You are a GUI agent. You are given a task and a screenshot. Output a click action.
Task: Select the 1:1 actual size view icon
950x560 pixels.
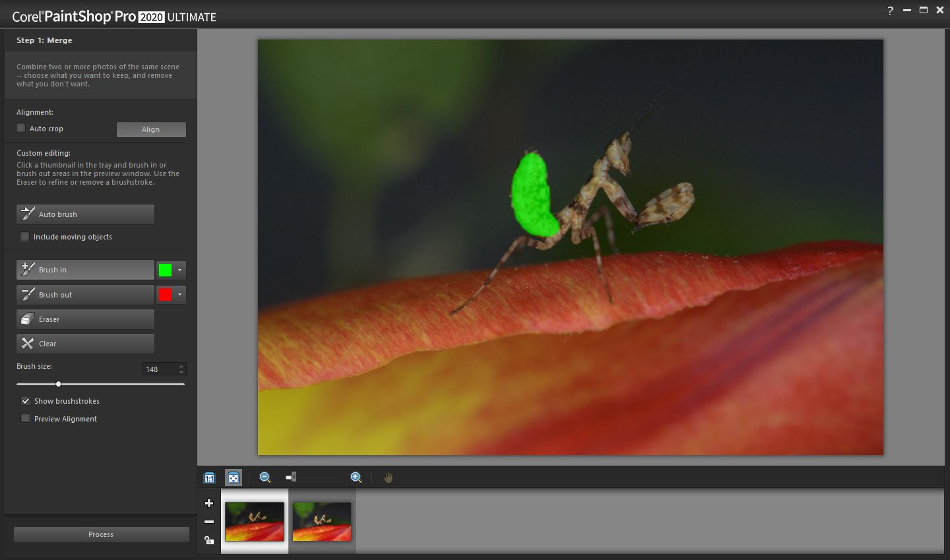click(209, 477)
